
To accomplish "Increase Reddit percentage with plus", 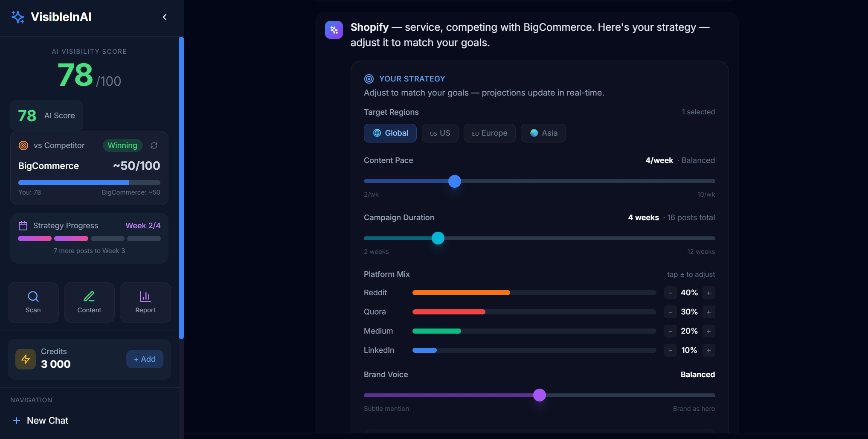I will pos(709,293).
